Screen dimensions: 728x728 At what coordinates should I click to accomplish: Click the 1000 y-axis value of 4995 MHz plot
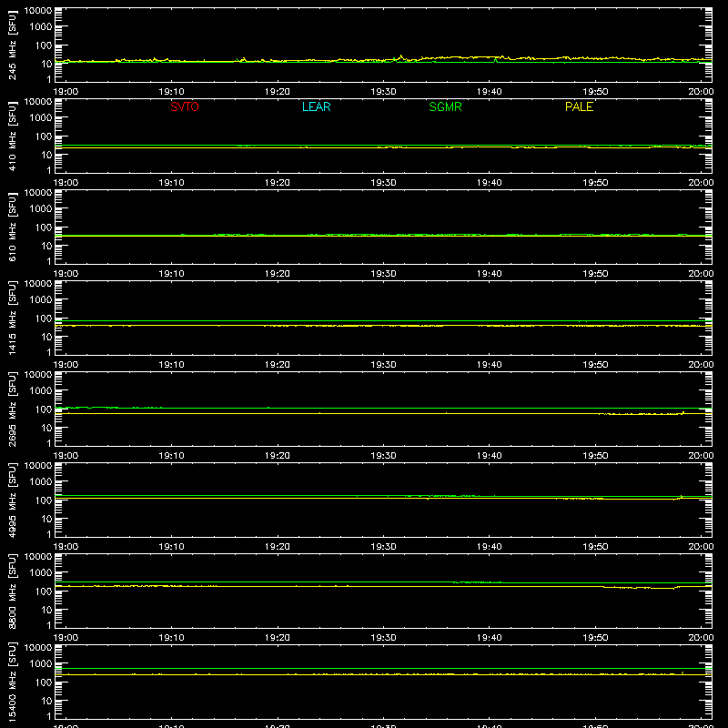41,482
